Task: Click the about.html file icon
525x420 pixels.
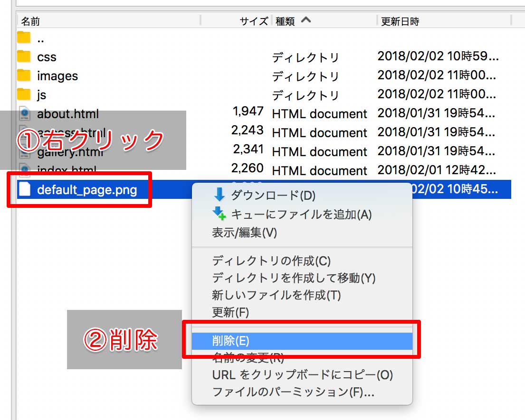Action: [x=24, y=113]
